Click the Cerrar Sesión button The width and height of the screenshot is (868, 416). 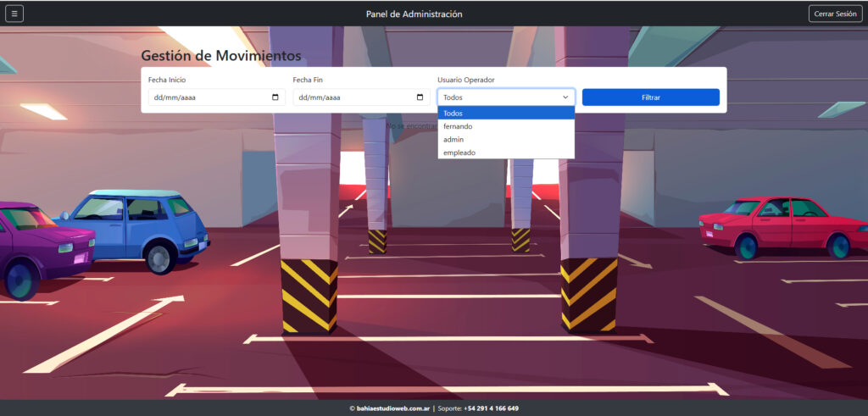(835, 14)
